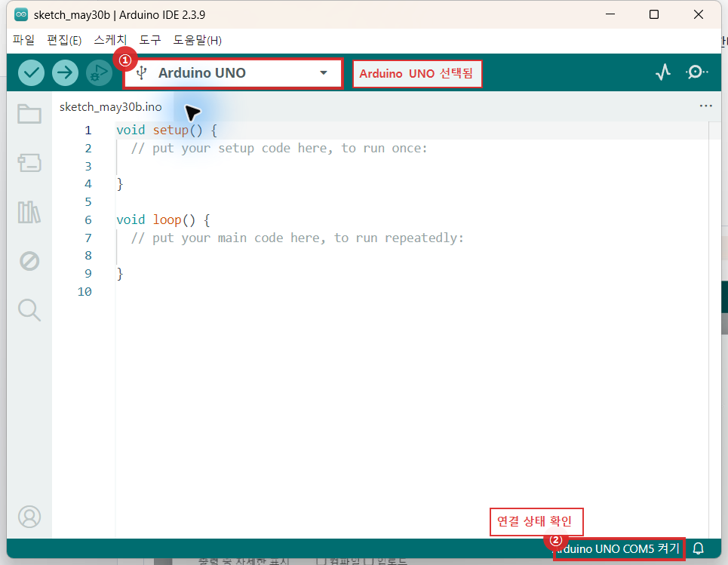Start debugging with the debug button

[x=99, y=73]
